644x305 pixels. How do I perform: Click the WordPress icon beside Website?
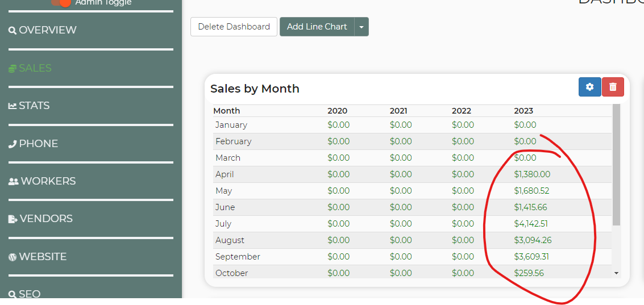coord(13,257)
